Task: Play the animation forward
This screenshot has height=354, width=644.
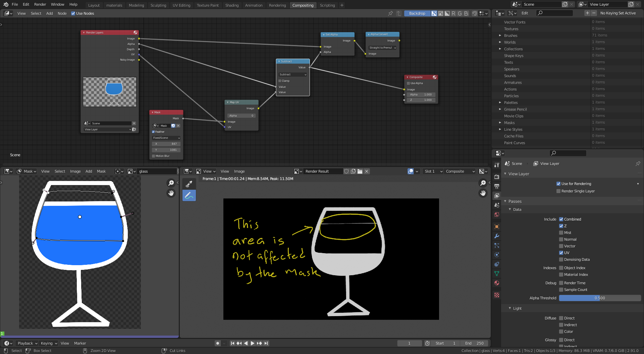Action: 253,343
